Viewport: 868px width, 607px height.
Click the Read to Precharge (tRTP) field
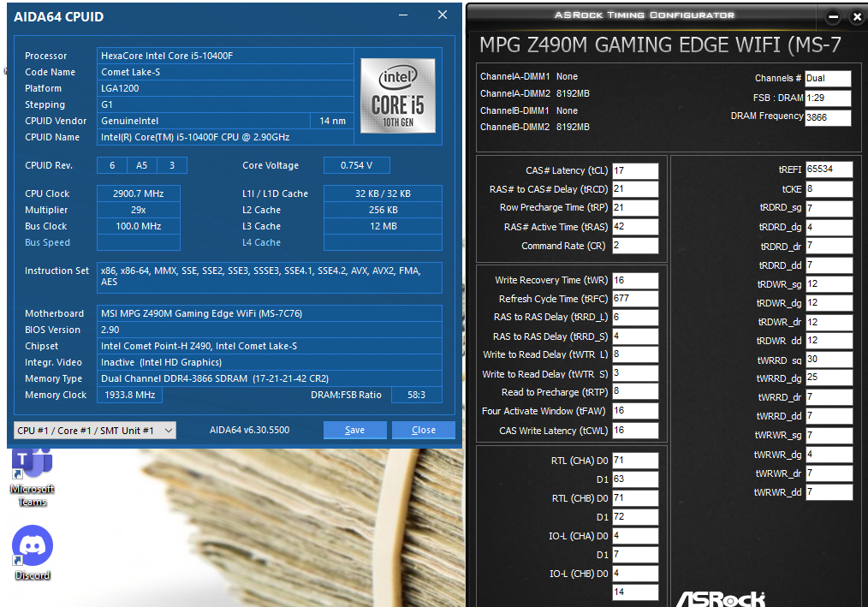click(635, 391)
